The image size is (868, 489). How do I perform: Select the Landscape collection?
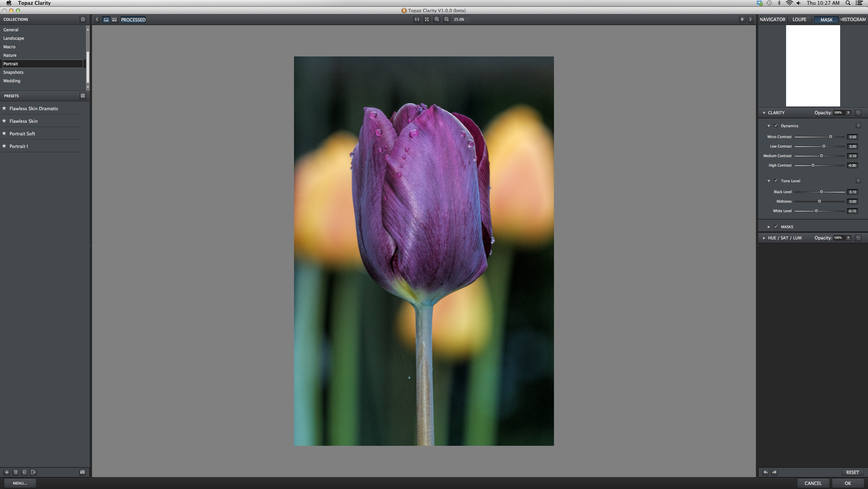(14, 38)
